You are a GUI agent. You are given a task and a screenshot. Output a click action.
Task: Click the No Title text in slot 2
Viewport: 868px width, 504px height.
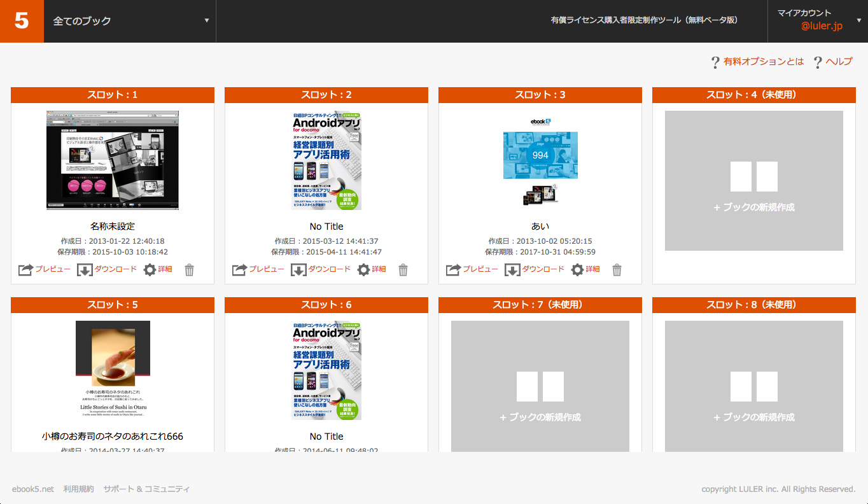[326, 227]
